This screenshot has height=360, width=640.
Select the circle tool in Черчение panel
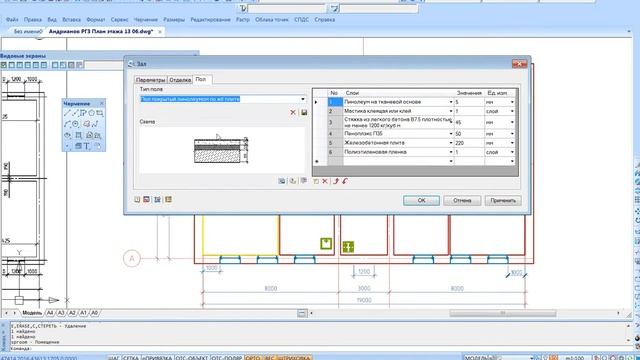coord(76,124)
